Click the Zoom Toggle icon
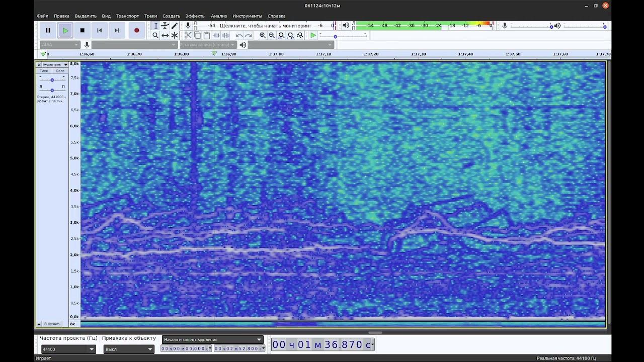The image size is (644, 362). [x=300, y=35]
